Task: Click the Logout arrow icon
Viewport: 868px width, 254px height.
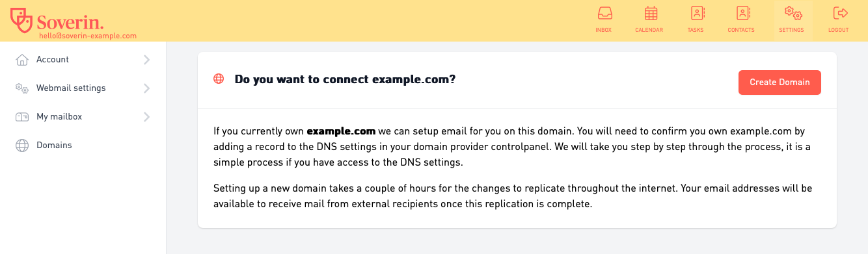Action: coord(840,13)
